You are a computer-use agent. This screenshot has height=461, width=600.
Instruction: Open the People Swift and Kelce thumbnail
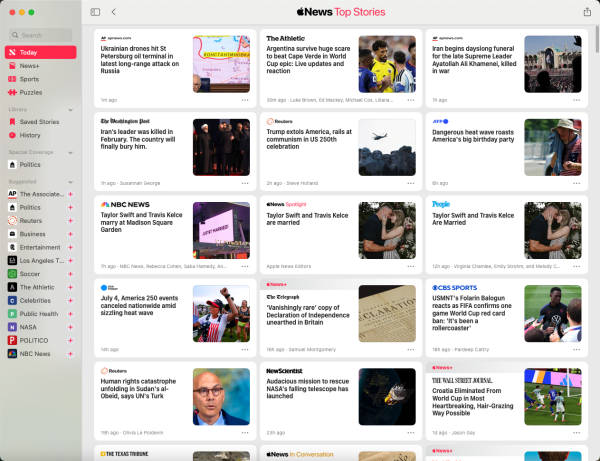[x=553, y=230]
